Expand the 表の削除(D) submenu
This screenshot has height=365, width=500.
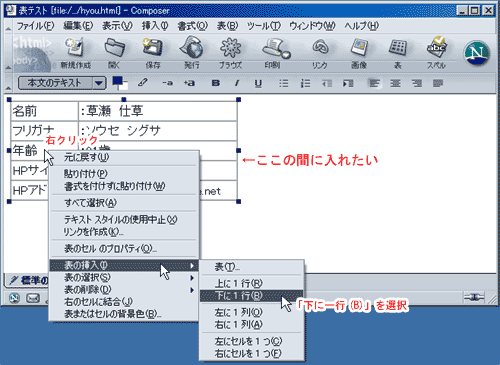point(124,290)
